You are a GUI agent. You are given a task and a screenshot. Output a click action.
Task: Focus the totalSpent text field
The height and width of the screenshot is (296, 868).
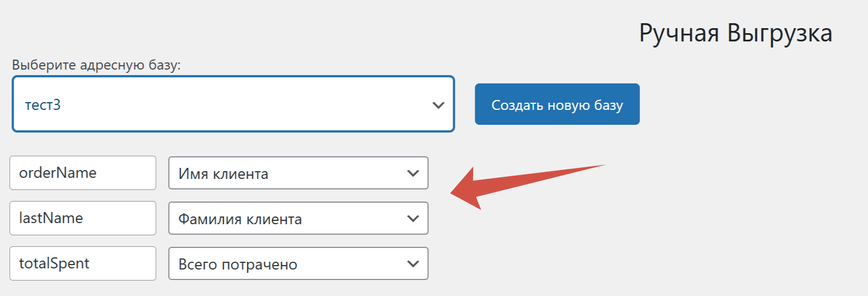83,263
